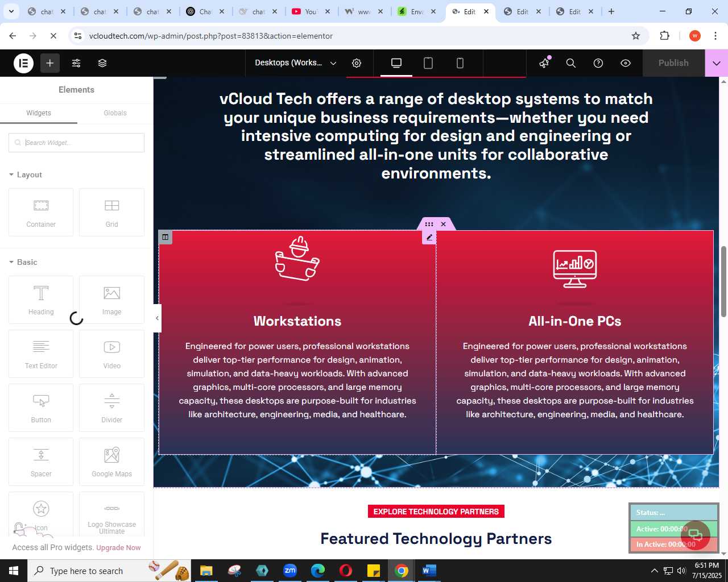Toggle preview changes eye icon
Viewport: 728px width, 582px height.
click(x=626, y=63)
